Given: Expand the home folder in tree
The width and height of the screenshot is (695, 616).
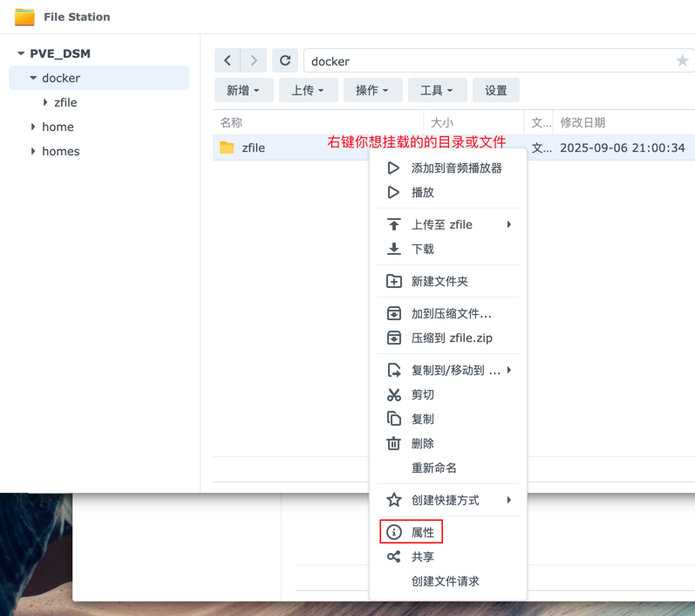Looking at the screenshot, I should [x=33, y=127].
